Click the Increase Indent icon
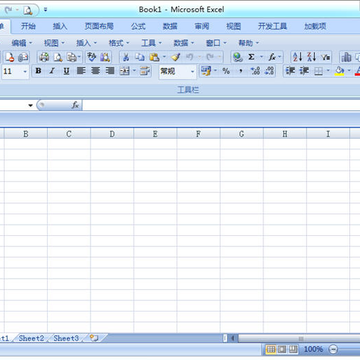This screenshot has height=360, width=360. coord(304,71)
